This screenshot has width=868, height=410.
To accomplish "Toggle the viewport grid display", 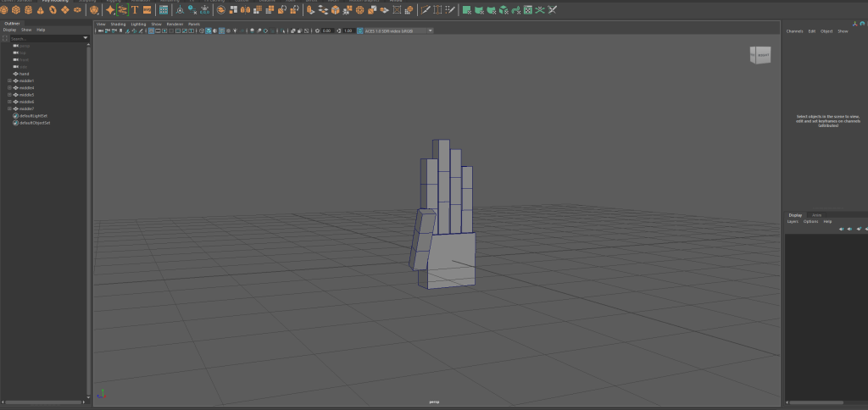I will click(x=151, y=30).
